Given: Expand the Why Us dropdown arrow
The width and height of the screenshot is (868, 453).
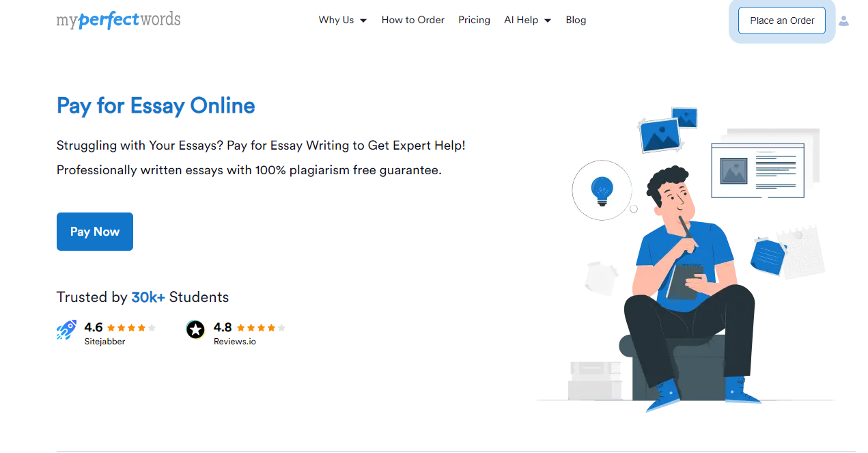Looking at the screenshot, I should point(363,20).
